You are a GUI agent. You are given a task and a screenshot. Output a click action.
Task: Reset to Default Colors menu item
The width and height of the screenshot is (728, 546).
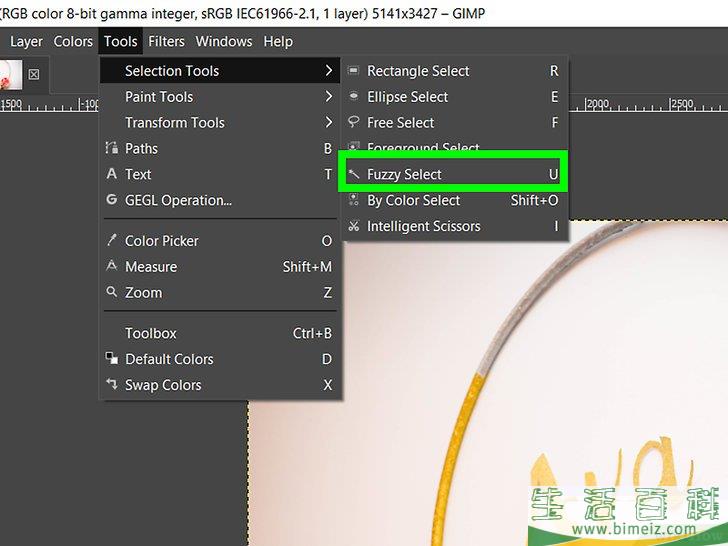(x=168, y=359)
